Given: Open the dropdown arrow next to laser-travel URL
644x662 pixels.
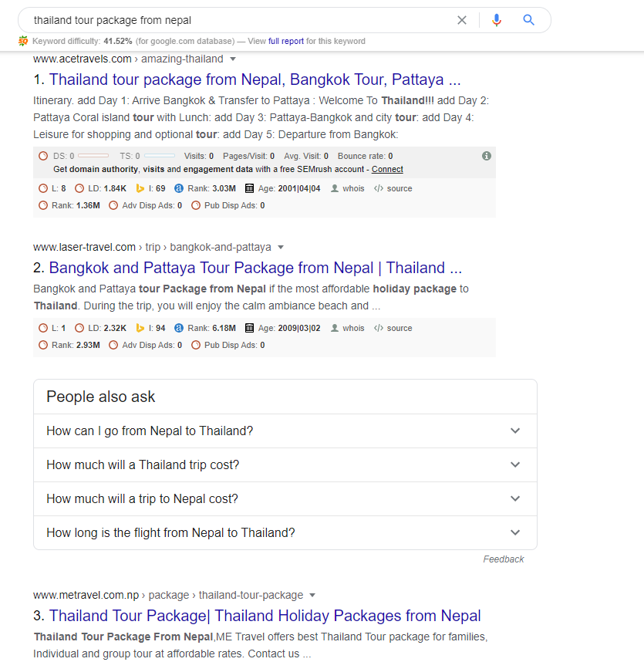Looking at the screenshot, I should (281, 247).
